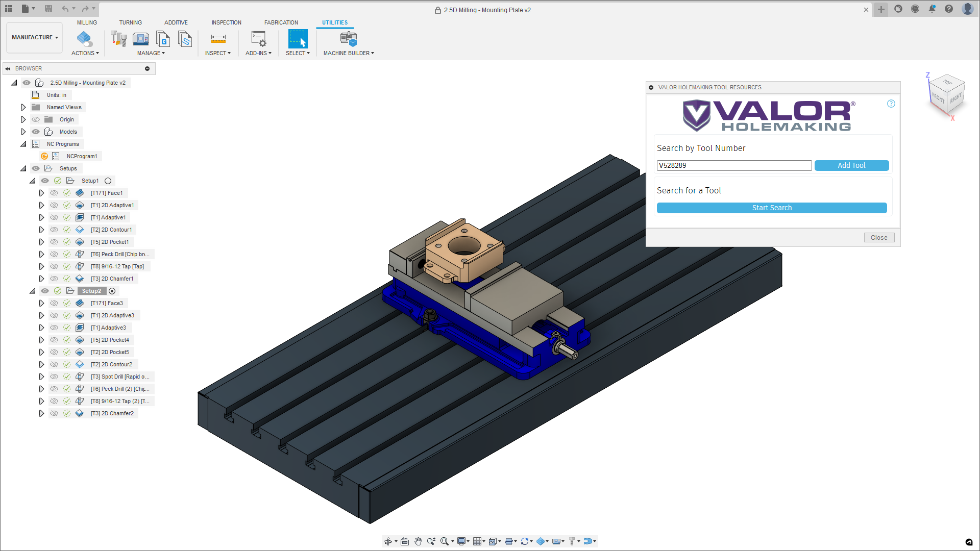980x551 pixels.
Task: Open the Machine Library icon
Action: coord(140,39)
